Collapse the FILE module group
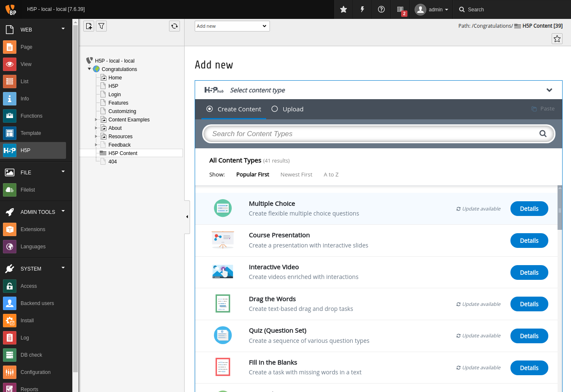This screenshot has width=571, height=392. tap(63, 171)
